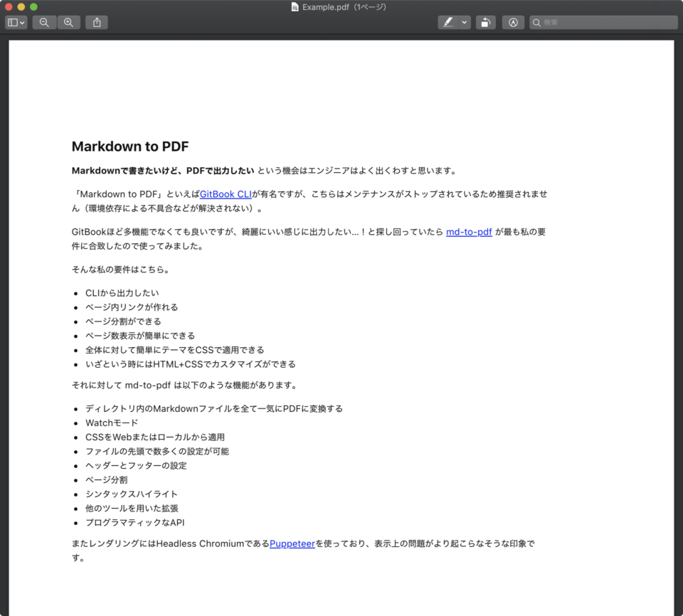
Task: Visit the Puppeteer link
Action: point(292,543)
